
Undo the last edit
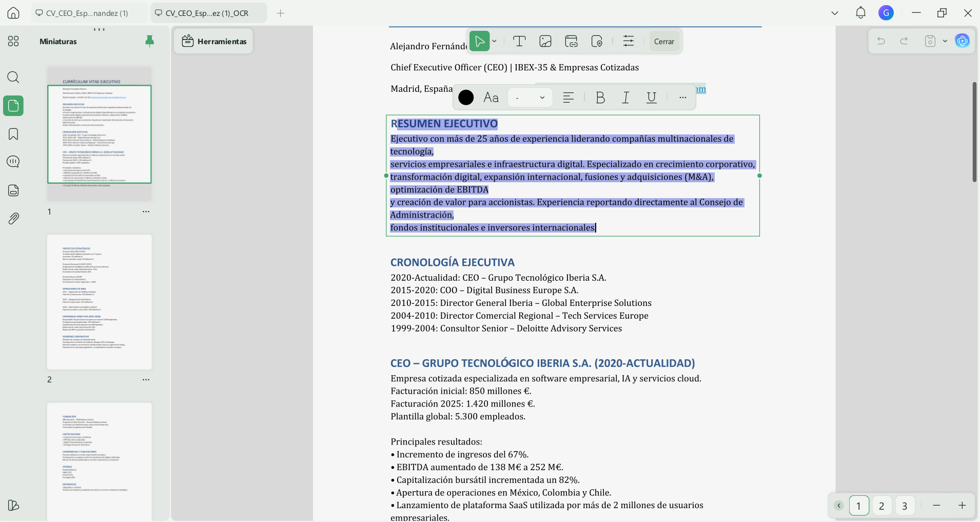click(881, 41)
